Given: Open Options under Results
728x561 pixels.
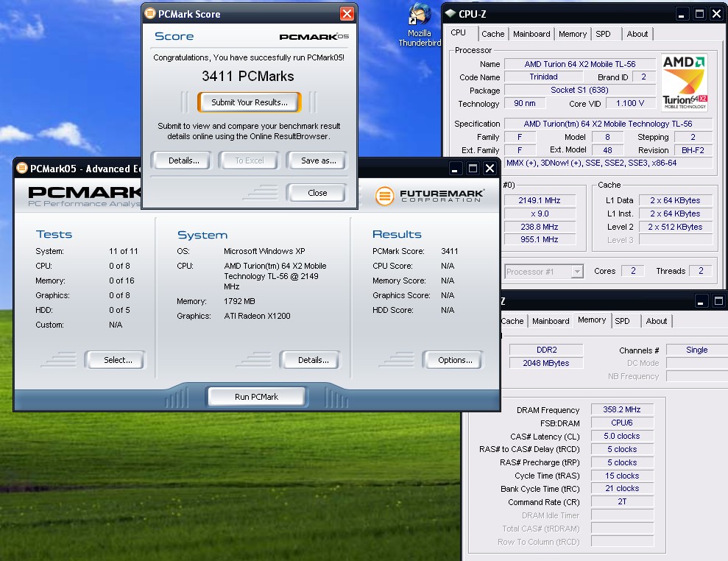Looking at the screenshot, I should pyautogui.click(x=455, y=360).
